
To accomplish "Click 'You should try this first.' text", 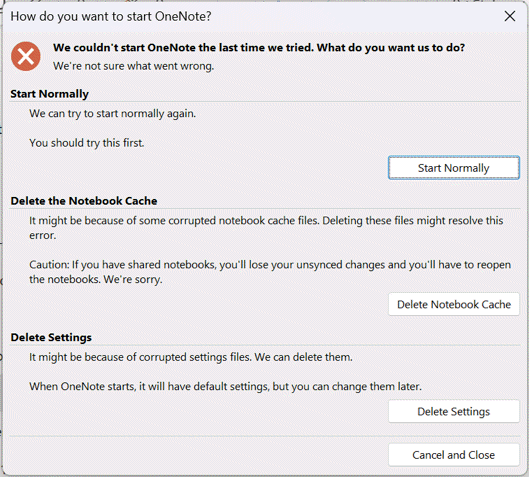I will pyautogui.click(x=87, y=143).
